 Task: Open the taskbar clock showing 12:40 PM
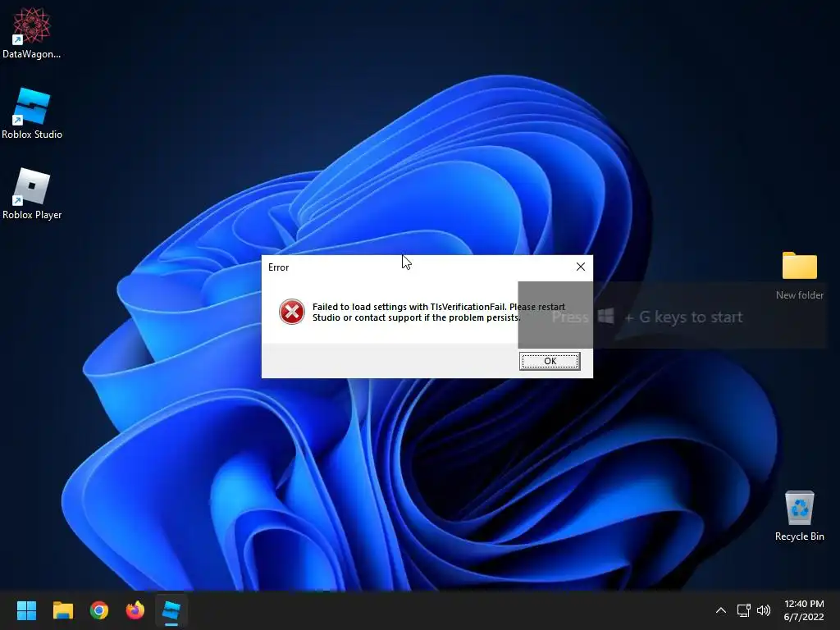click(x=804, y=610)
